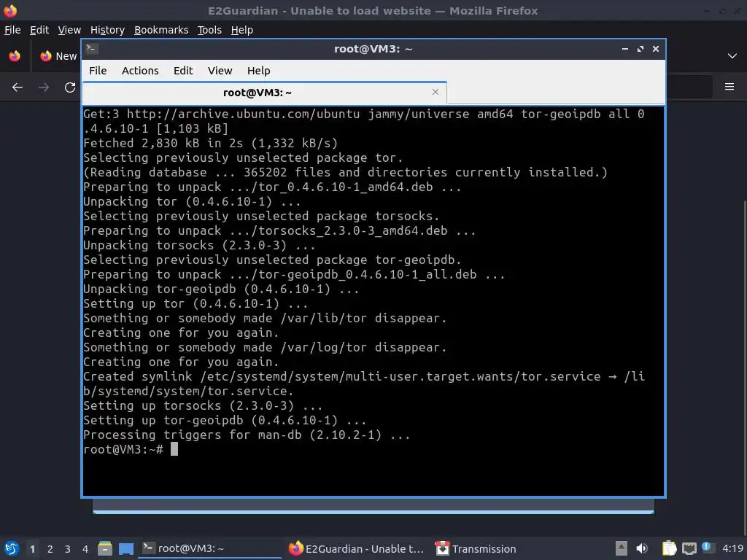Switch to workspace 1 in pager

(x=32, y=549)
